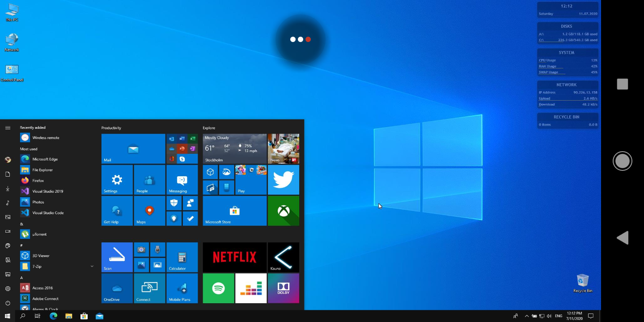Select the Productivity tile group header
The width and height of the screenshot is (644, 322).
[x=111, y=128]
